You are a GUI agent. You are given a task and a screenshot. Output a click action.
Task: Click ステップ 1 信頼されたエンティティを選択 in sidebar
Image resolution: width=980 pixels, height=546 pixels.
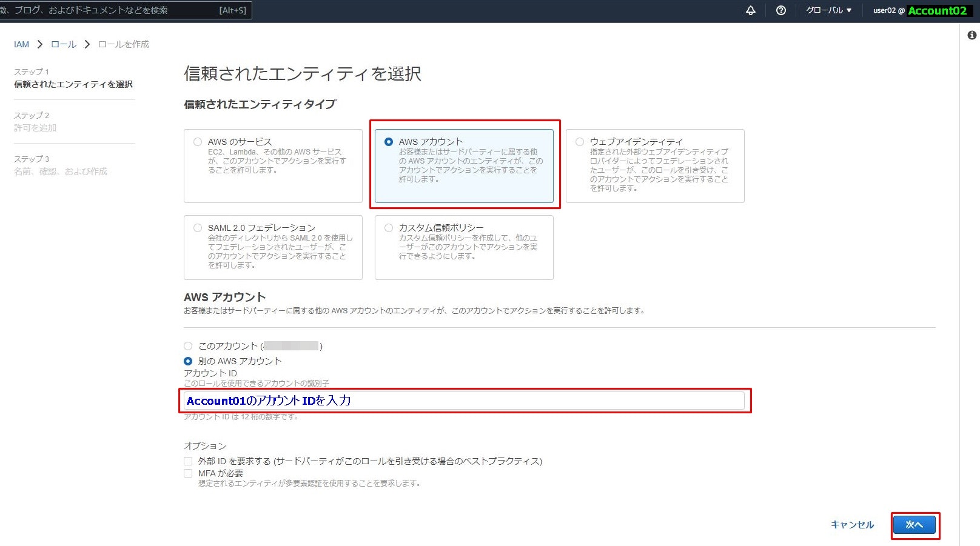[73, 78]
